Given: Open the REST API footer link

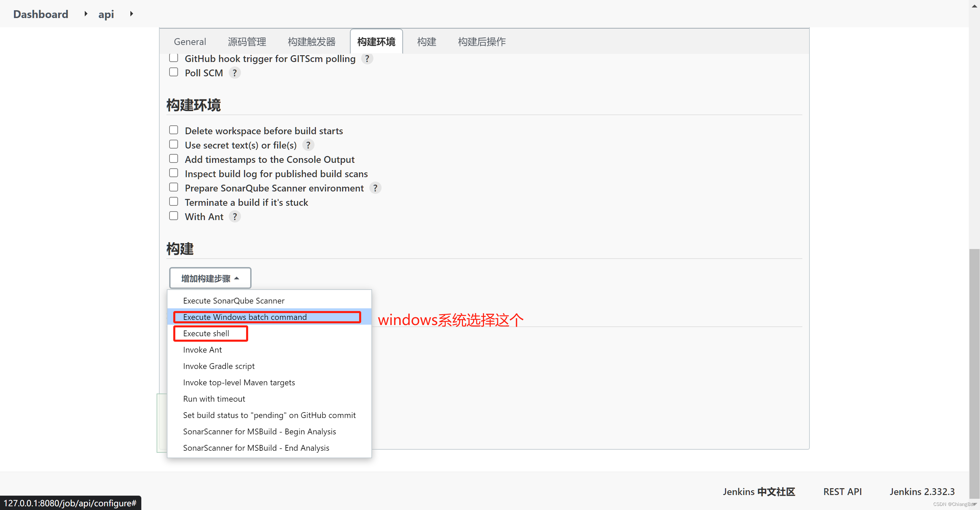Looking at the screenshot, I should point(842,492).
